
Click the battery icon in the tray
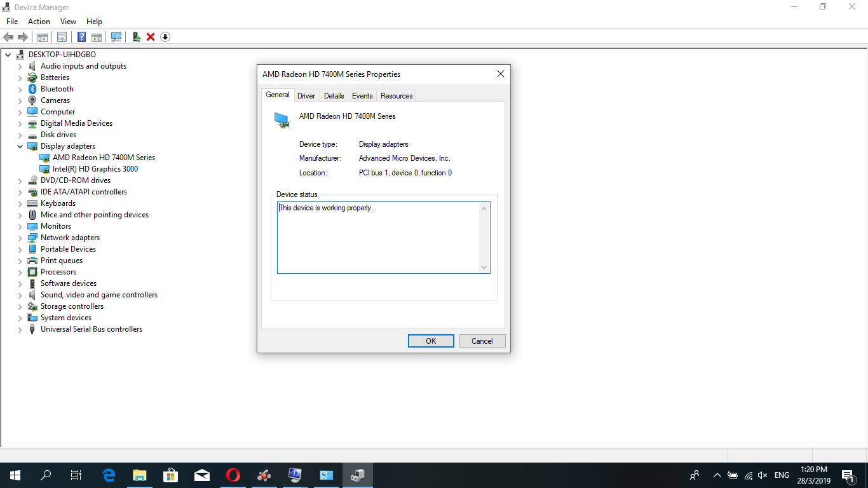coord(733,475)
